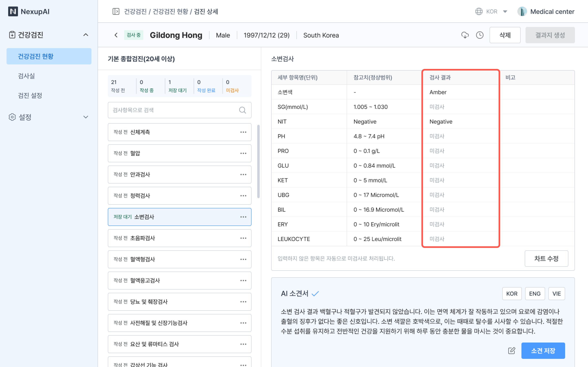
Task: Collapse the 건강검진 sidebar section
Action: tap(86, 35)
